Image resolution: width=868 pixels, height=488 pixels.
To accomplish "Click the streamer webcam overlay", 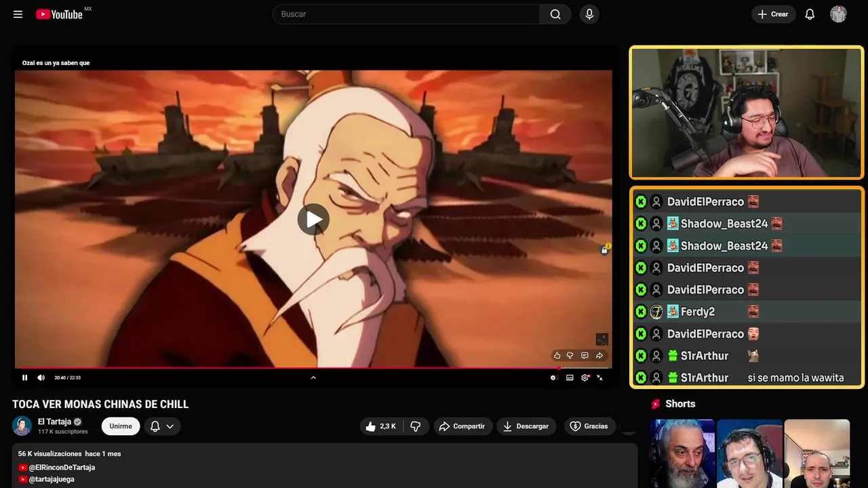I will [x=747, y=113].
